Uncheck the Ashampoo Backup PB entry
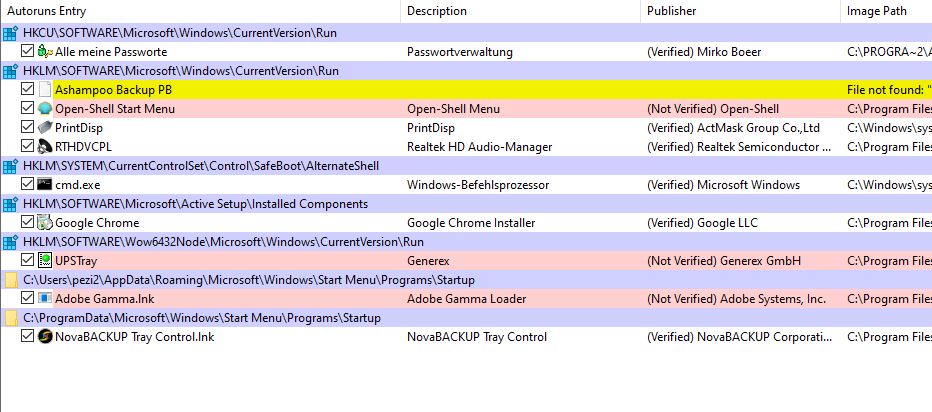932x412 pixels. [27, 89]
